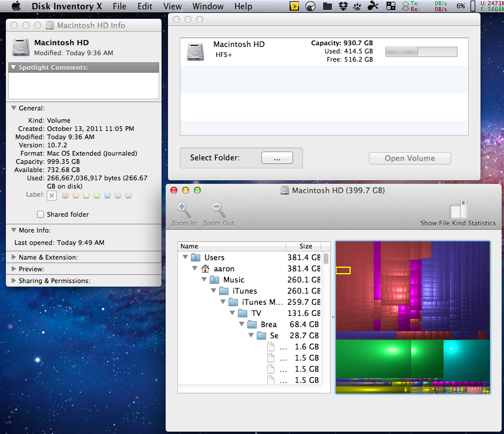The height and width of the screenshot is (434, 504).
Task: Open the View menu
Action: point(172,6)
